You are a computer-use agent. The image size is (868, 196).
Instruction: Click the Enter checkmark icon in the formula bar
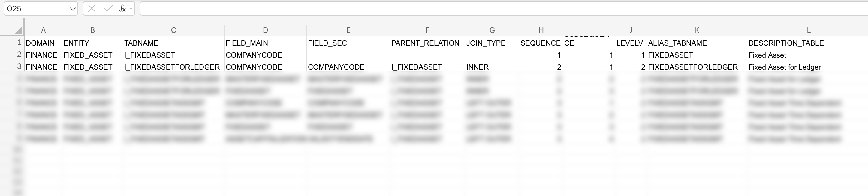pyautogui.click(x=107, y=9)
